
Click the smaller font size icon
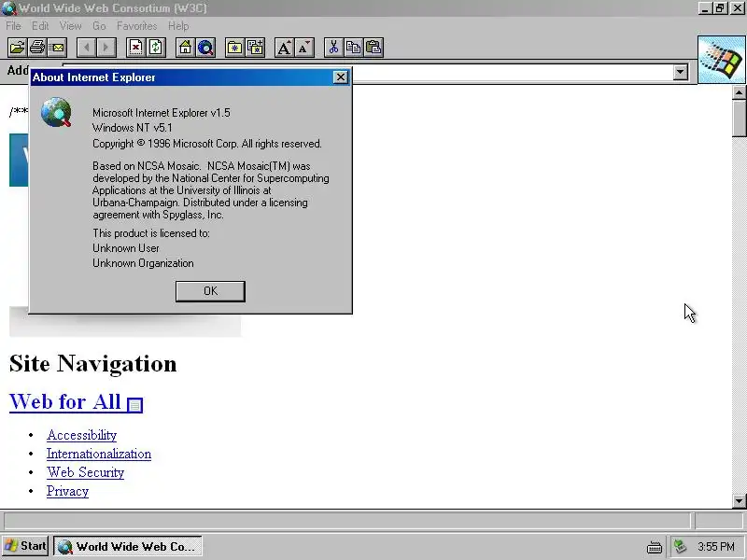tap(304, 48)
